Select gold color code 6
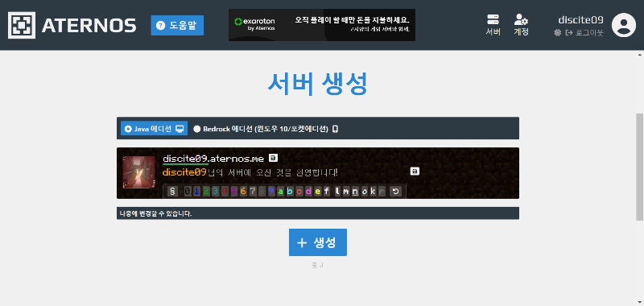 (243, 192)
